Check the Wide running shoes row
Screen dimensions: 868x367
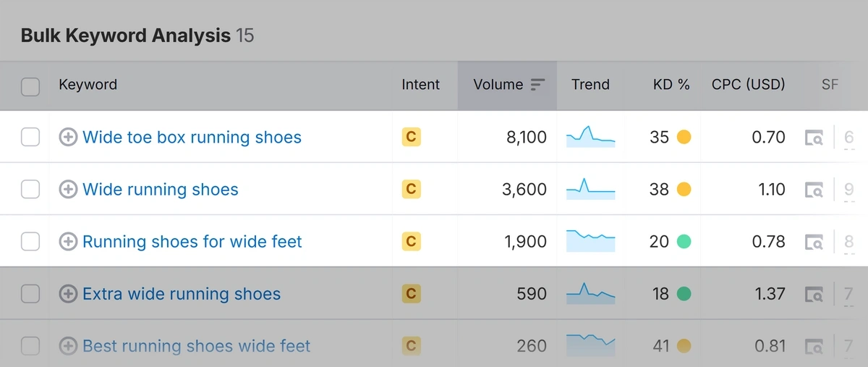30,189
